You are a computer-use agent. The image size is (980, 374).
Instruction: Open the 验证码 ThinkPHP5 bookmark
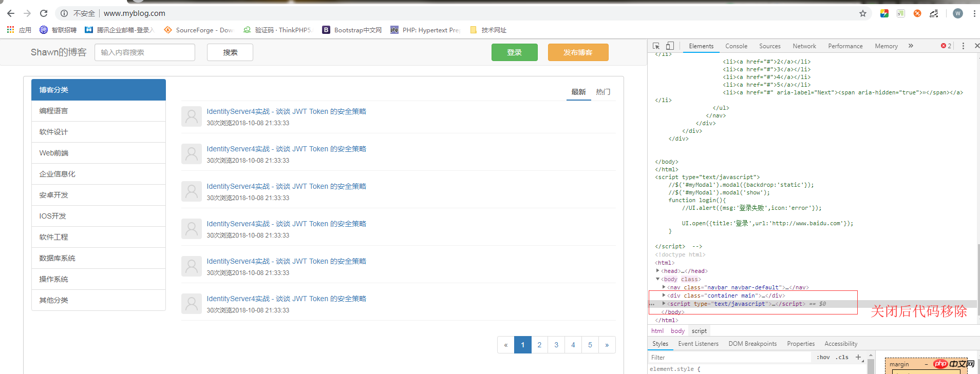pyautogui.click(x=277, y=30)
